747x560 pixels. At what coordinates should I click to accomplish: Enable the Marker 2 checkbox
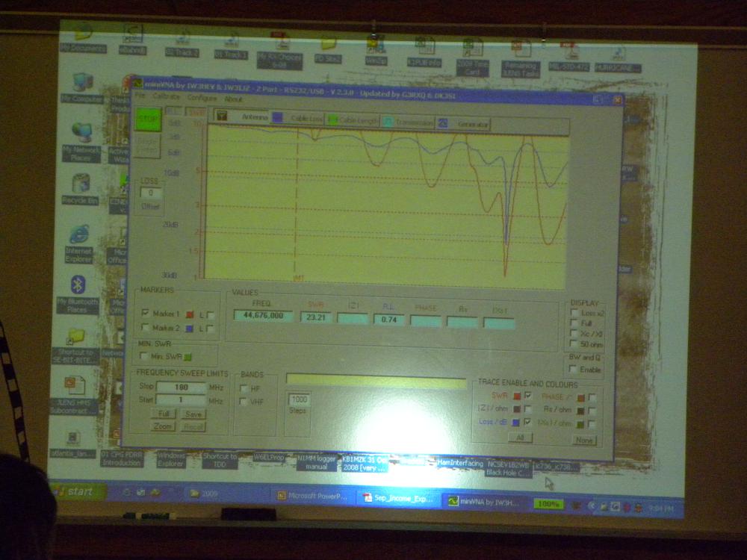click(x=145, y=327)
